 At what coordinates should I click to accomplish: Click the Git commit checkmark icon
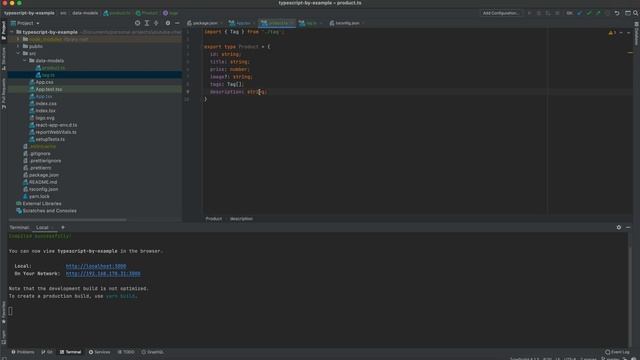click(x=589, y=13)
